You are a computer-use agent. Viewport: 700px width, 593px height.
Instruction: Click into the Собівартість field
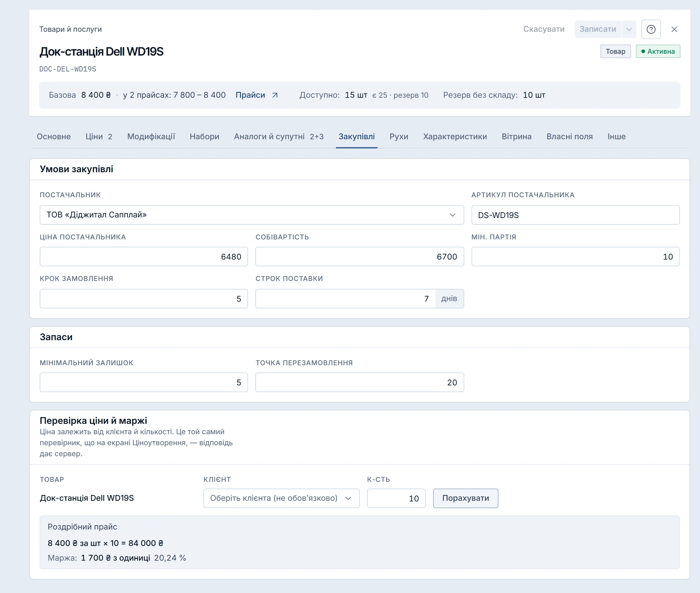tap(359, 256)
